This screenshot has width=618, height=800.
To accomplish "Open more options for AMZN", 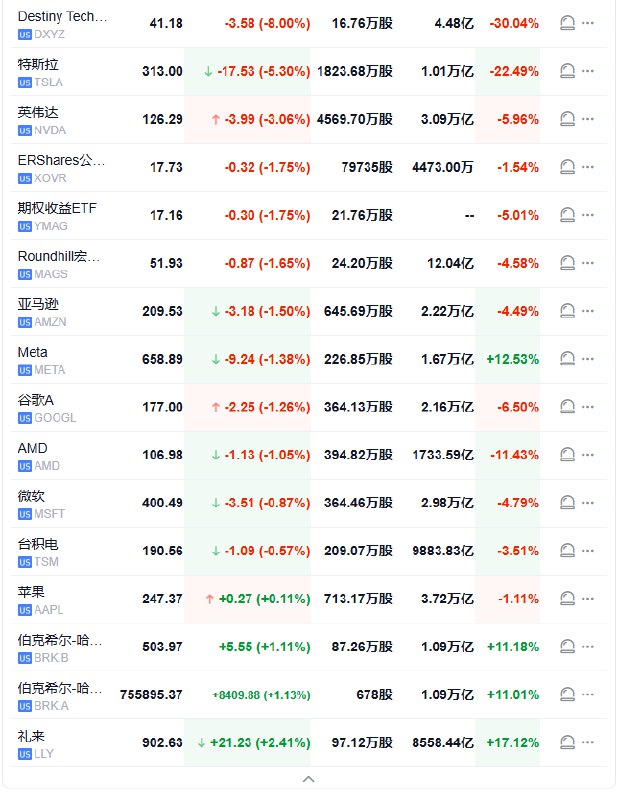I will (x=588, y=311).
